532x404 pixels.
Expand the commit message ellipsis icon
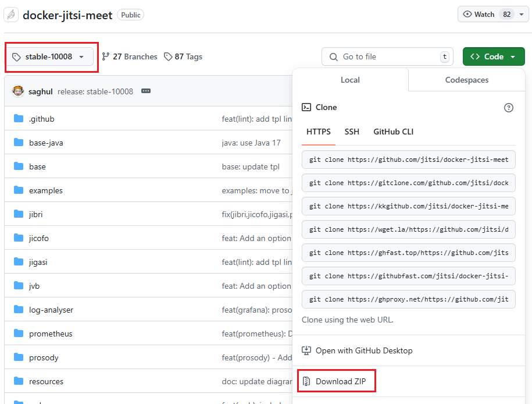pyautogui.click(x=146, y=91)
